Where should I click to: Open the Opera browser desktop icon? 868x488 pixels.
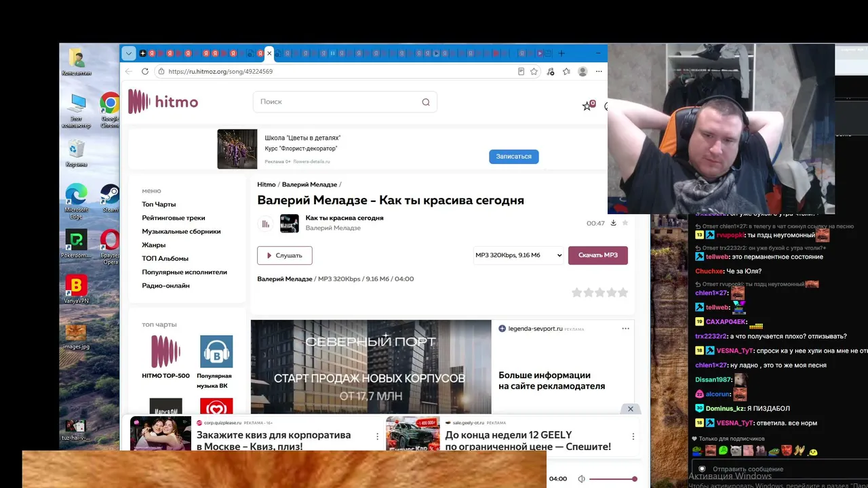click(x=110, y=246)
